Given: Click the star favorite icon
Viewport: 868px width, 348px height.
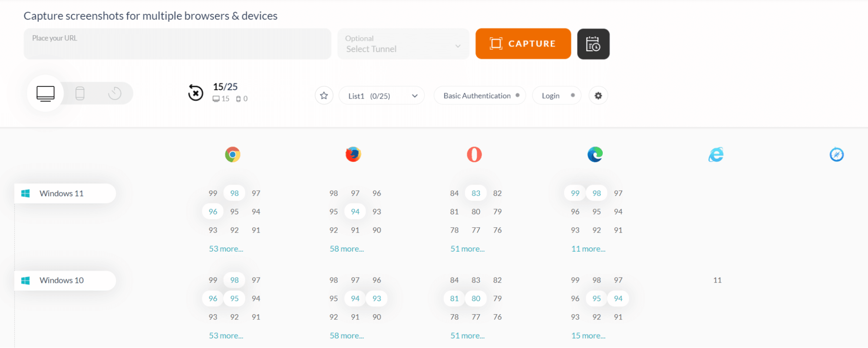Looking at the screenshot, I should click(x=324, y=95).
